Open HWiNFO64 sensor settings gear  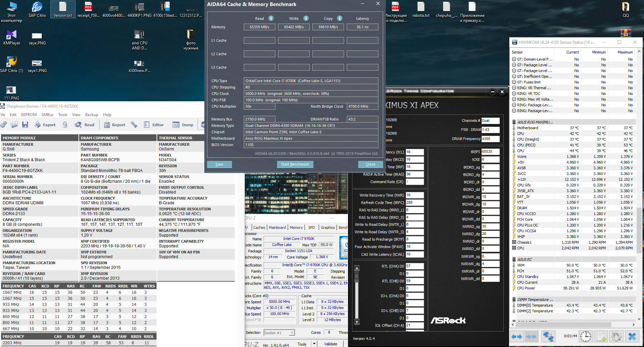tap(616, 336)
